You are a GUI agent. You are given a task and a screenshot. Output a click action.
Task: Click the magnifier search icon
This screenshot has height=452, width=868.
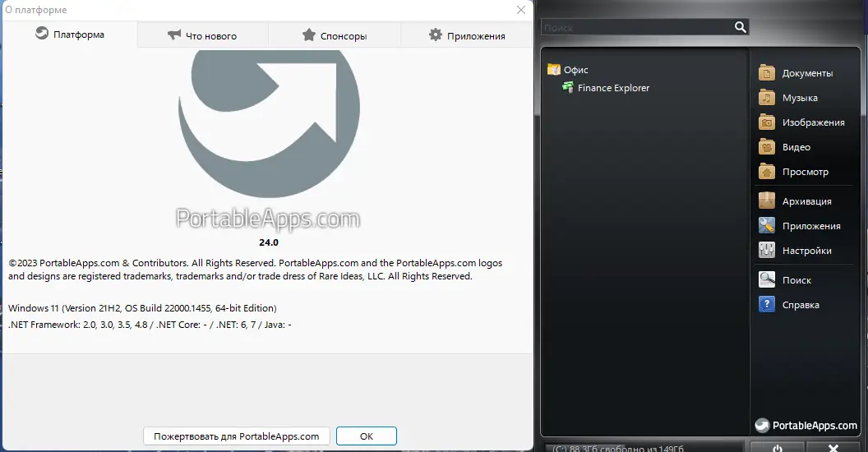[740, 27]
